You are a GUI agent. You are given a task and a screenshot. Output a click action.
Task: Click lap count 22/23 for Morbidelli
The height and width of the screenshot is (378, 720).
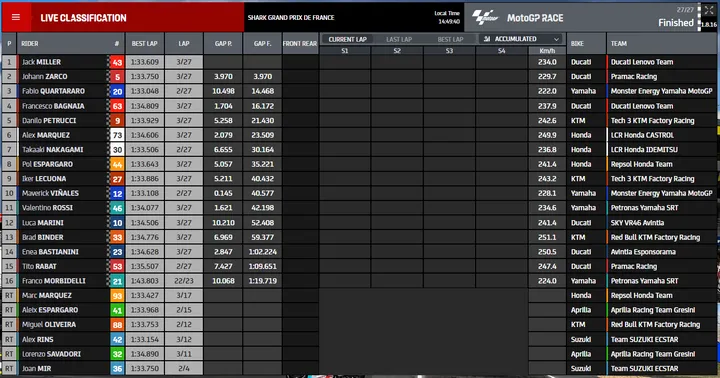pyautogui.click(x=184, y=281)
